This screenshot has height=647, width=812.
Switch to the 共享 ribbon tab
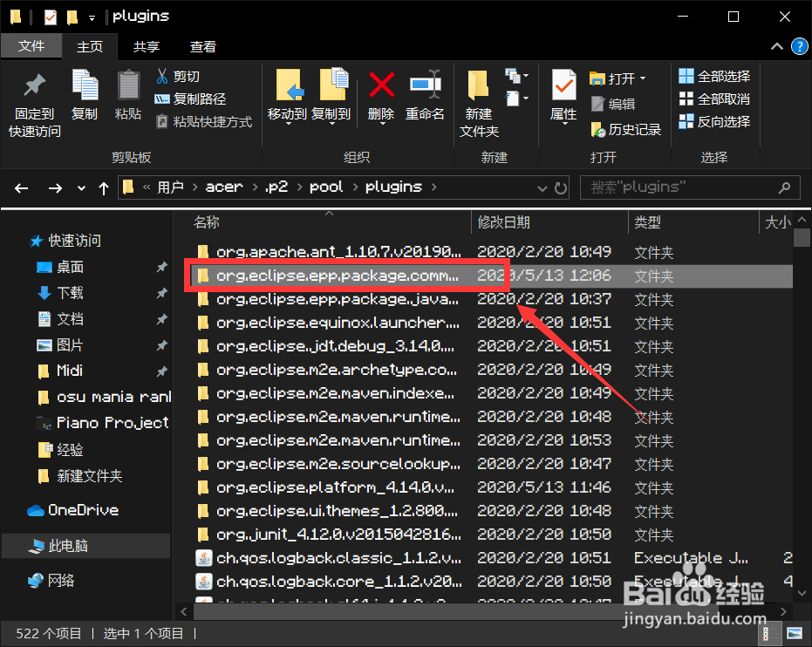pyautogui.click(x=146, y=46)
